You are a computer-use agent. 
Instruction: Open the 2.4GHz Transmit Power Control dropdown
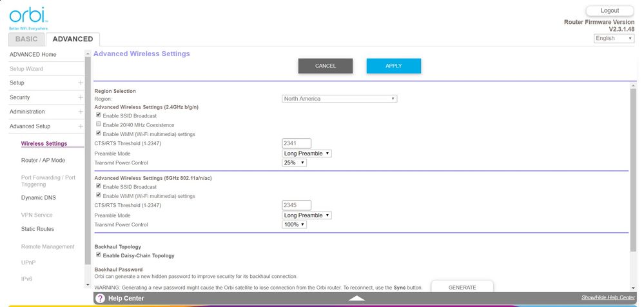tap(294, 163)
